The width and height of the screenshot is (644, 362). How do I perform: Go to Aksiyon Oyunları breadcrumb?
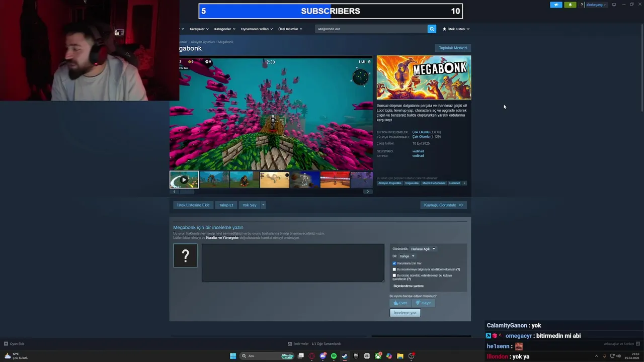click(x=202, y=42)
